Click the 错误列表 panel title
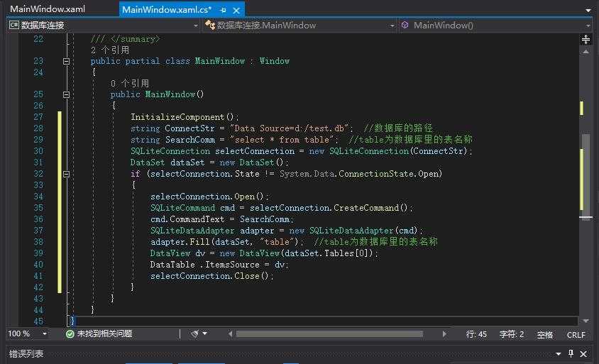 point(26,353)
